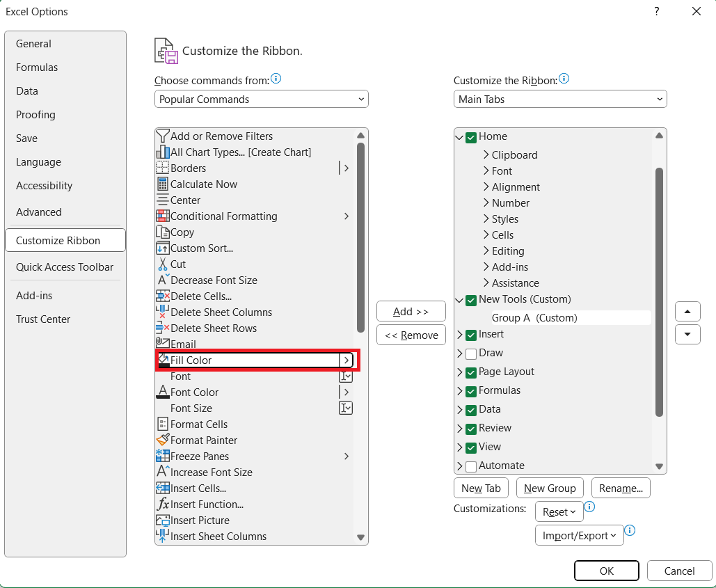The width and height of the screenshot is (716, 588).
Task: Select the Increase Font Size icon
Action: (163, 472)
